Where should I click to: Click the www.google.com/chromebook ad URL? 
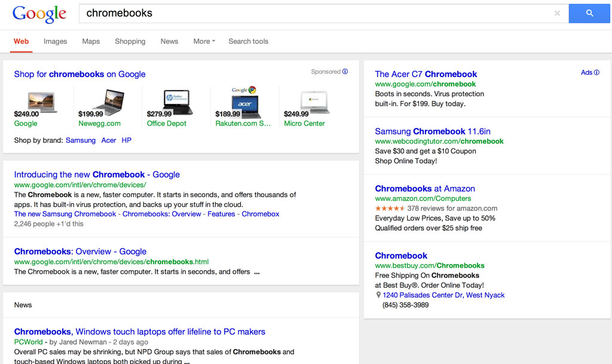pos(426,84)
